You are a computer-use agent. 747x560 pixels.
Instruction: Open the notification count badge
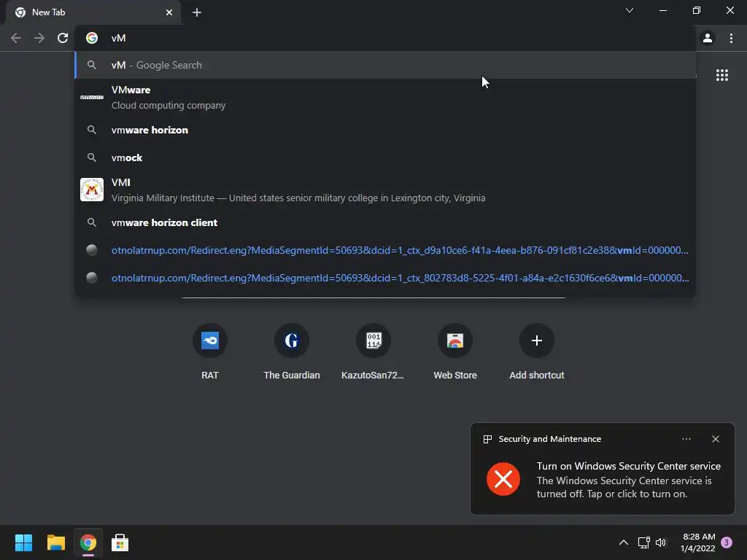pos(727,542)
